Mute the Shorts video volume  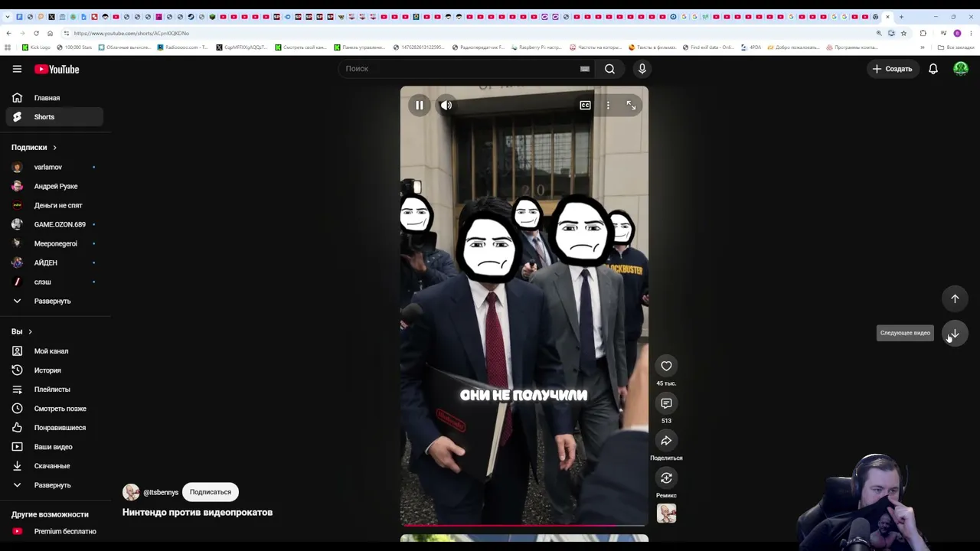click(x=446, y=105)
